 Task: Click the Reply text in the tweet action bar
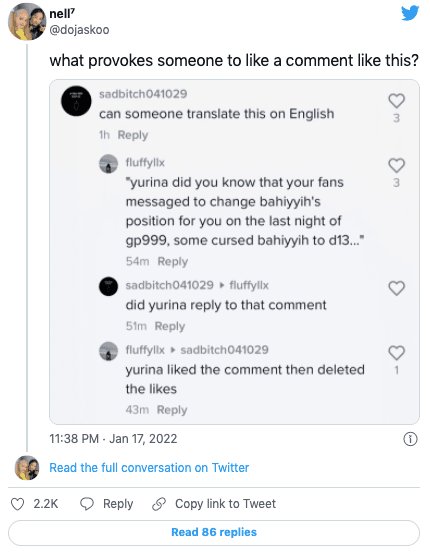[x=118, y=504]
